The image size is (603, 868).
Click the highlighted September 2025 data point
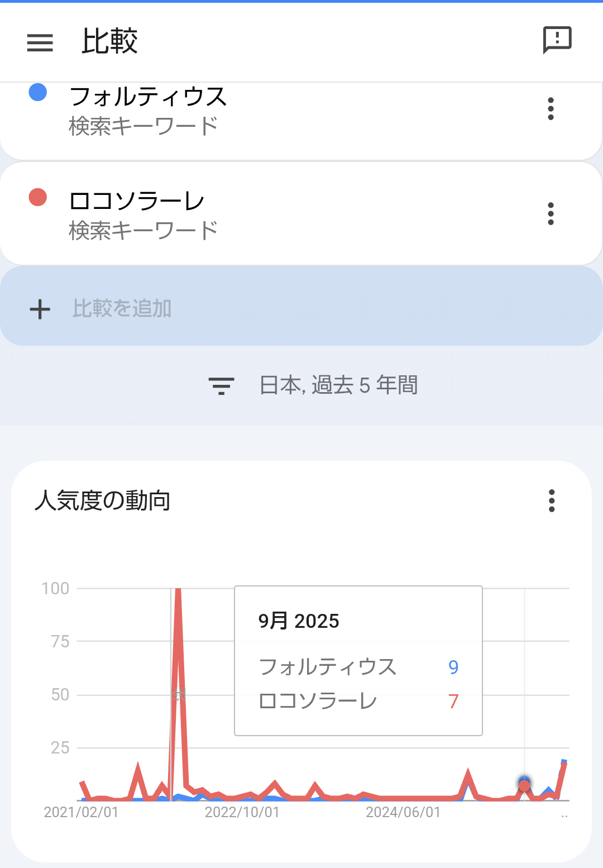tap(524, 784)
